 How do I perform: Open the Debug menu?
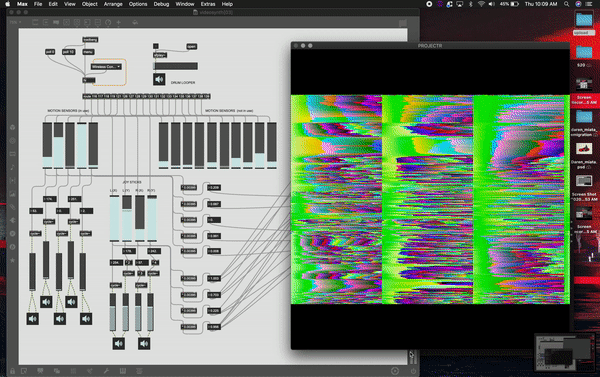point(161,4)
